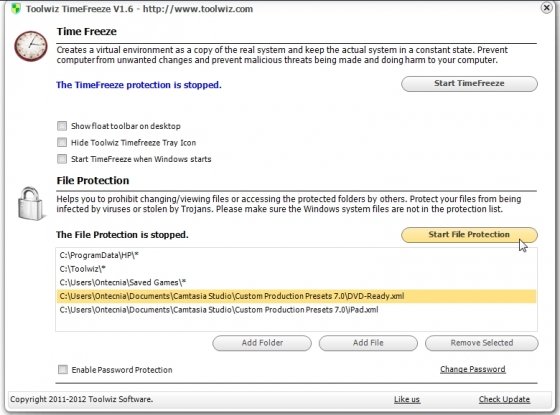Start the TimeFreeze protection
This screenshot has height=415, width=560.
tap(469, 84)
